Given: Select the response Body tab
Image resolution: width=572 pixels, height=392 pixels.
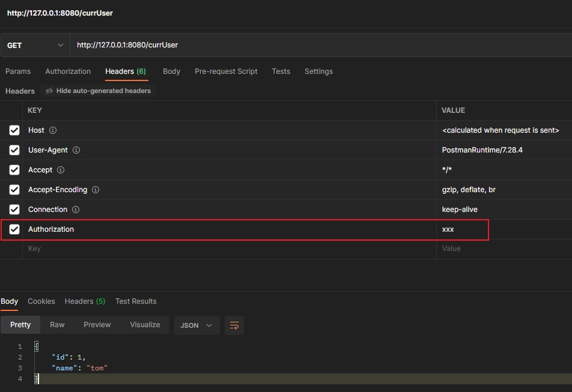Looking at the screenshot, I should pyautogui.click(x=9, y=301).
